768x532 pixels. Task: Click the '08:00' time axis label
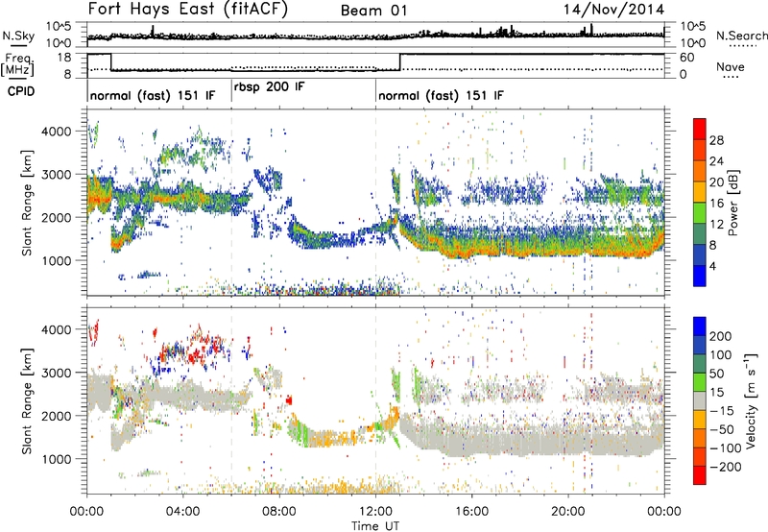pos(279,512)
